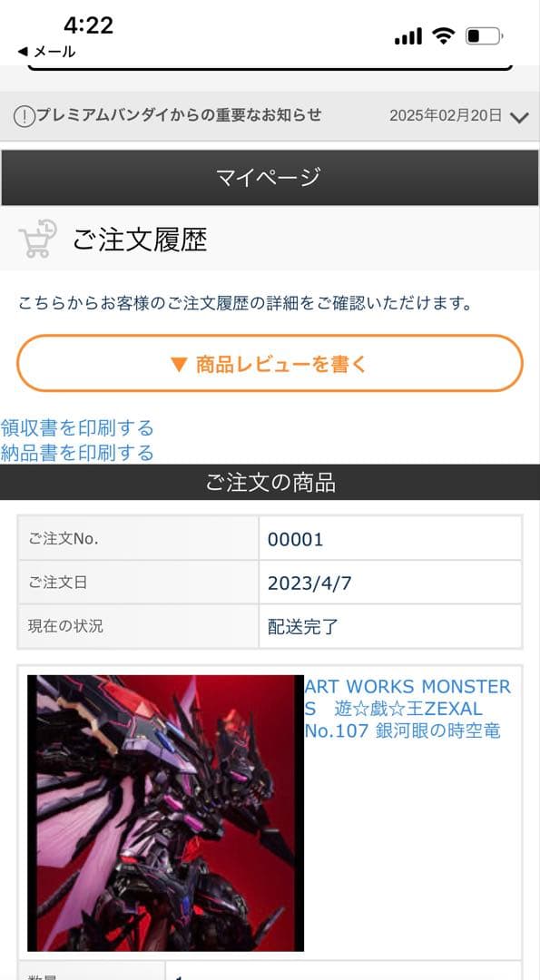Screen dimensions: 540x980
Task: Open ART WORKS MONSTERS product link
Action: point(407,709)
